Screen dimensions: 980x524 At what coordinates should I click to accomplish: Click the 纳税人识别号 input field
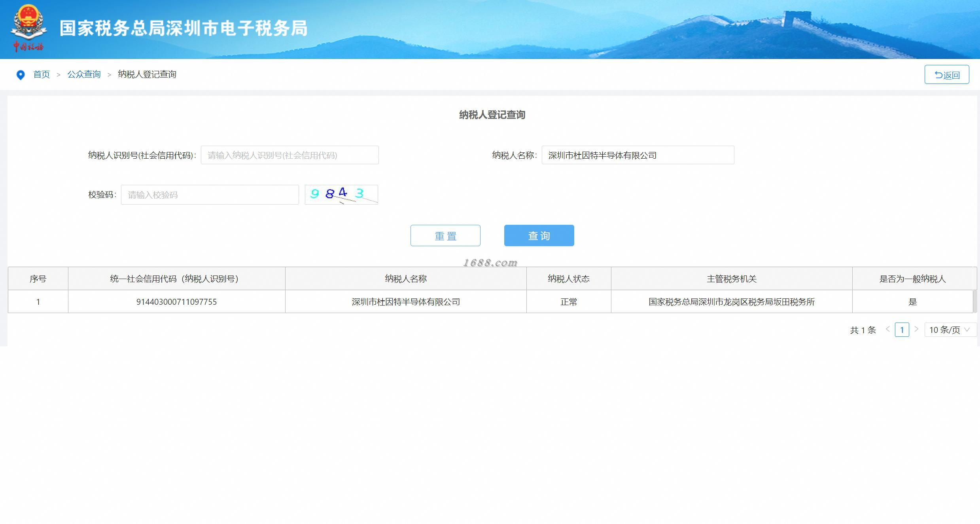289,155
